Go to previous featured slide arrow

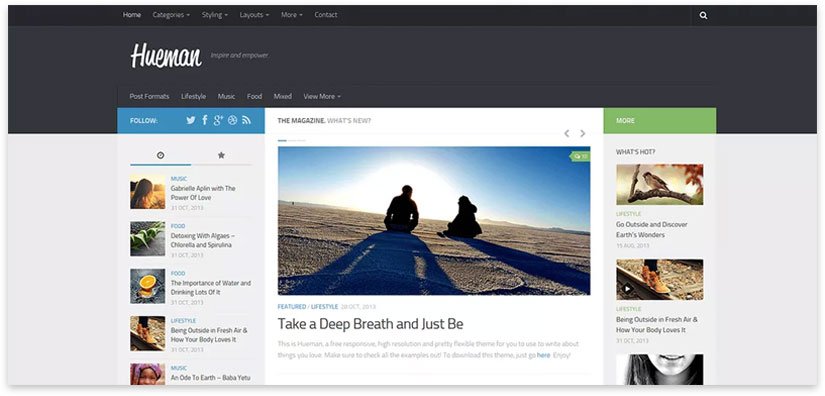[x=567, y=134]
